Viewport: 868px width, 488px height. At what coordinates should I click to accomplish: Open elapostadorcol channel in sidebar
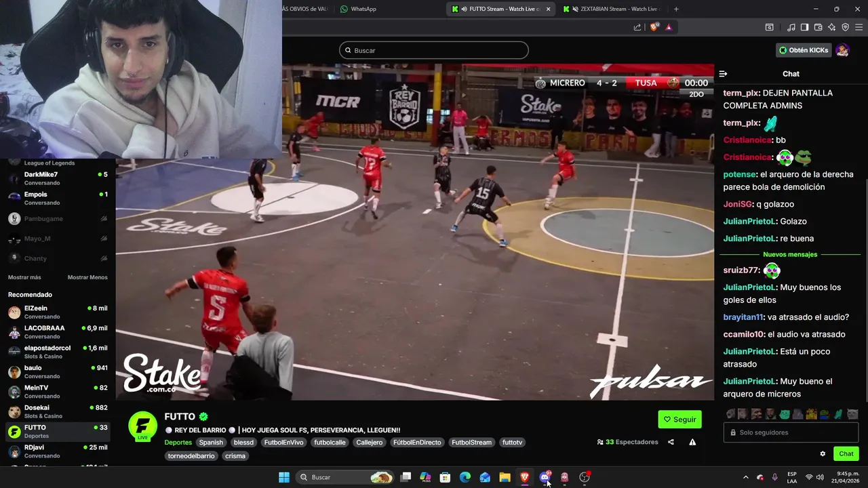tap(58, 352)
